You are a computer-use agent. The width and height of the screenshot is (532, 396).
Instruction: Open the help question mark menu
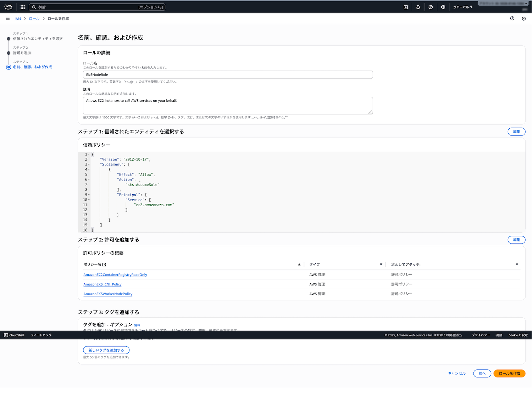pos(431,7)
